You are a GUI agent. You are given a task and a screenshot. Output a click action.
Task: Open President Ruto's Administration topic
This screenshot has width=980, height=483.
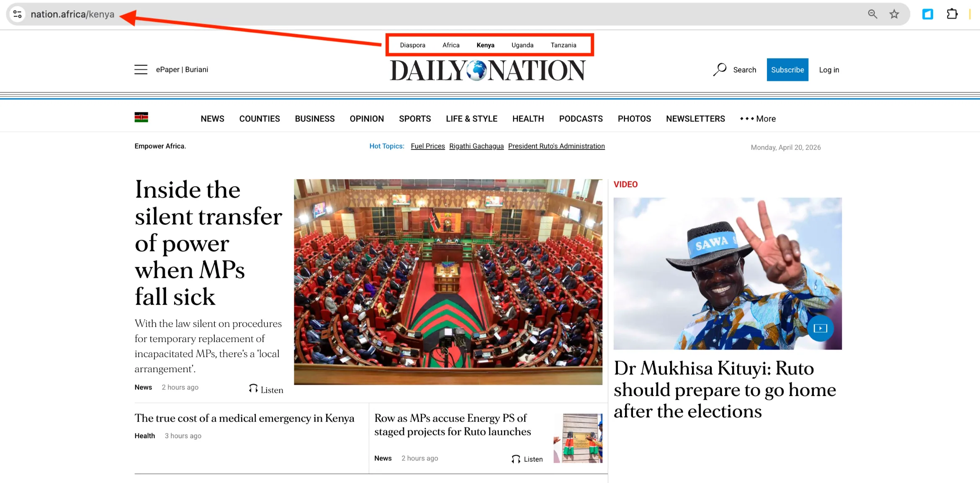[556, 146]
